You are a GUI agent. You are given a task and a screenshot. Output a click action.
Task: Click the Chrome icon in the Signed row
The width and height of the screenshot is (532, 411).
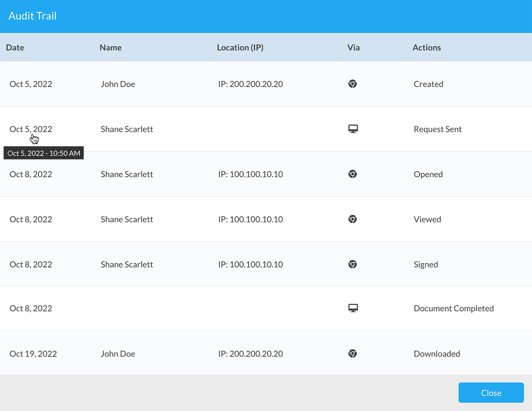[352, 264]
